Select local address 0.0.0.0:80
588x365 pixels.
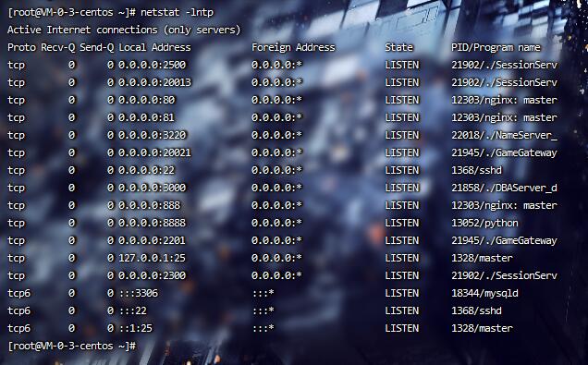(x=147, y=100)
